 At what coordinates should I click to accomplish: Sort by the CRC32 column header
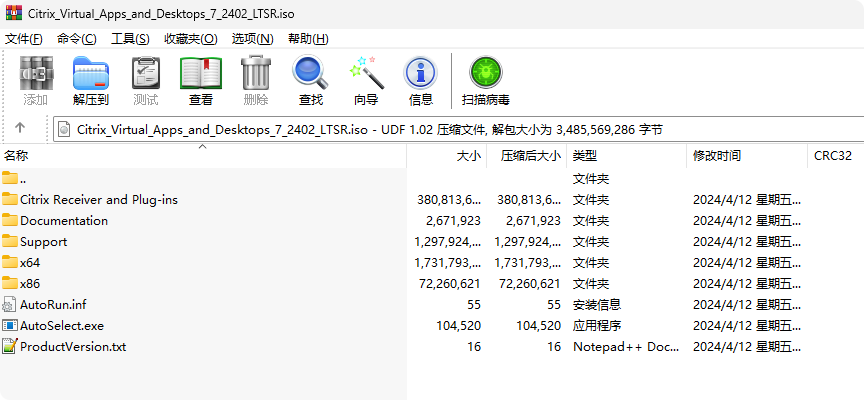point(836,156)
